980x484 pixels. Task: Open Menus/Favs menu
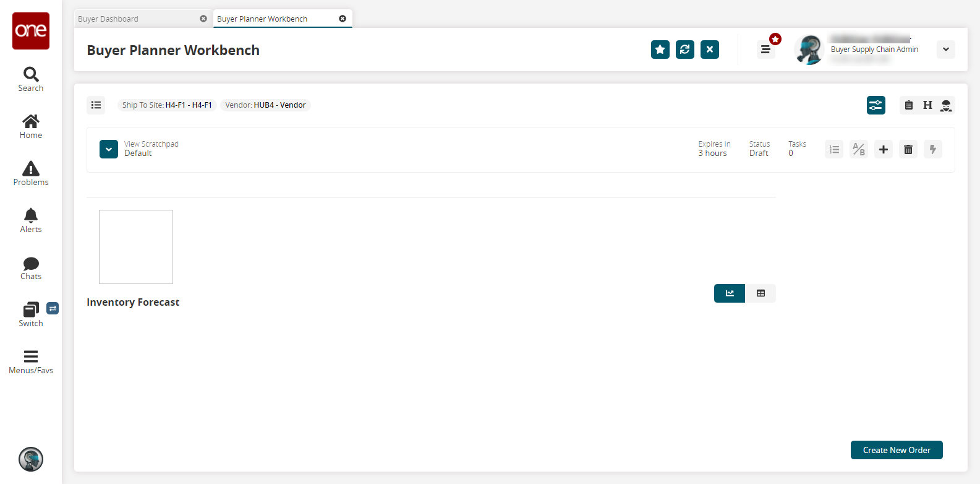[x=31, y=362]
